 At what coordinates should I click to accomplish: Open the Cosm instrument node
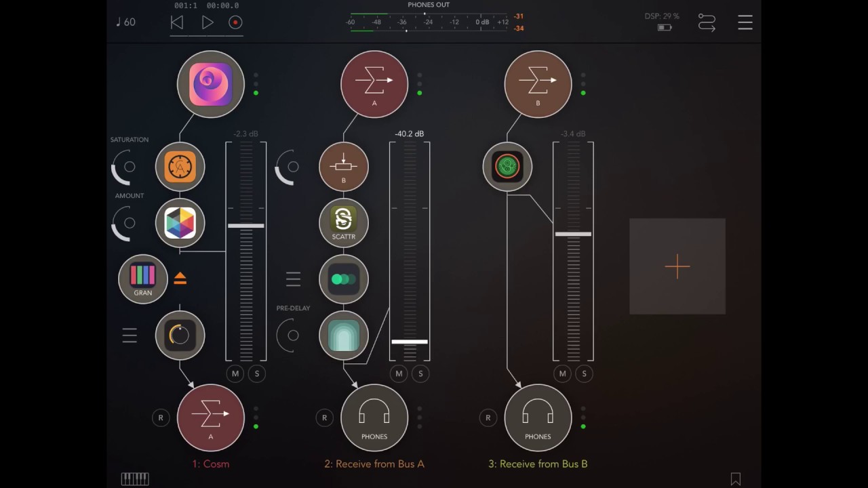click(211, 84)
